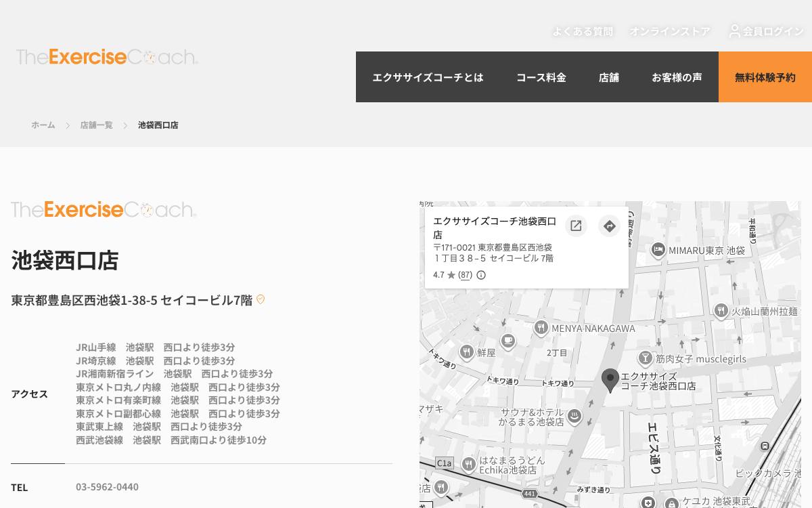
Task: Go to ホーム breadcrumb
Action: click(x=43, y=125)
